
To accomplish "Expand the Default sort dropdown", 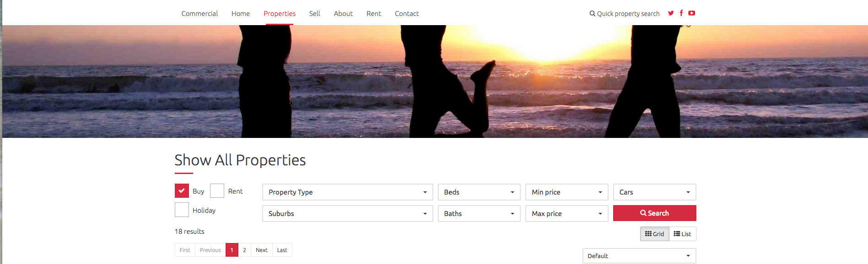I will click(x=639, y=256).
